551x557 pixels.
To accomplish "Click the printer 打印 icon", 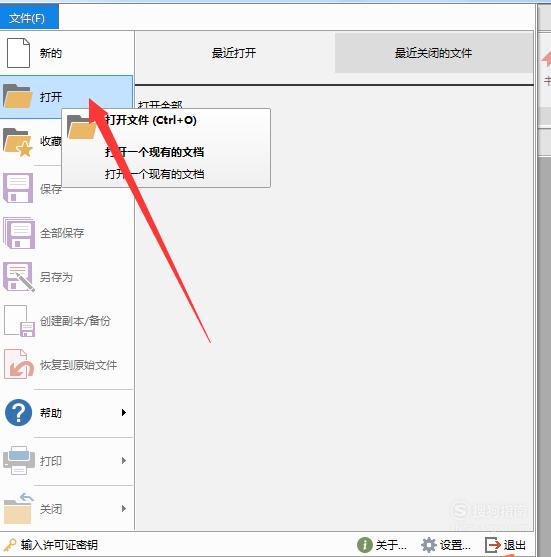I will (19, 460).
